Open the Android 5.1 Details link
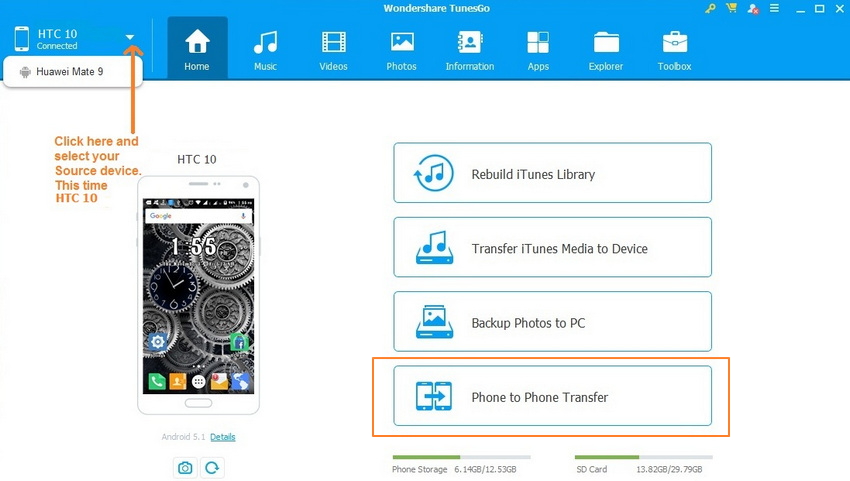The width and height of the screenshot is (850, 481). [x=223, y=437]
